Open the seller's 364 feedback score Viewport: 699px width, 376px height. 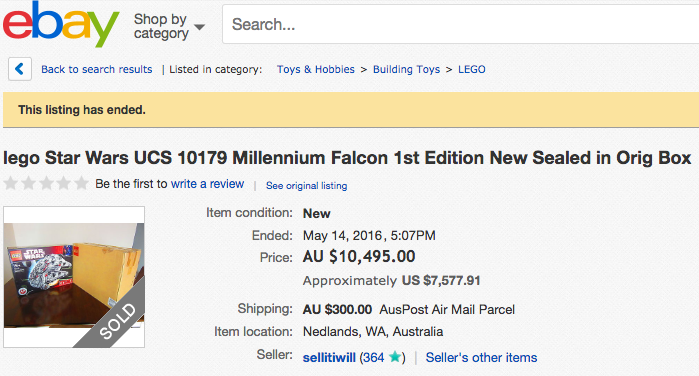pyautogui.click(x=374, y=357)
